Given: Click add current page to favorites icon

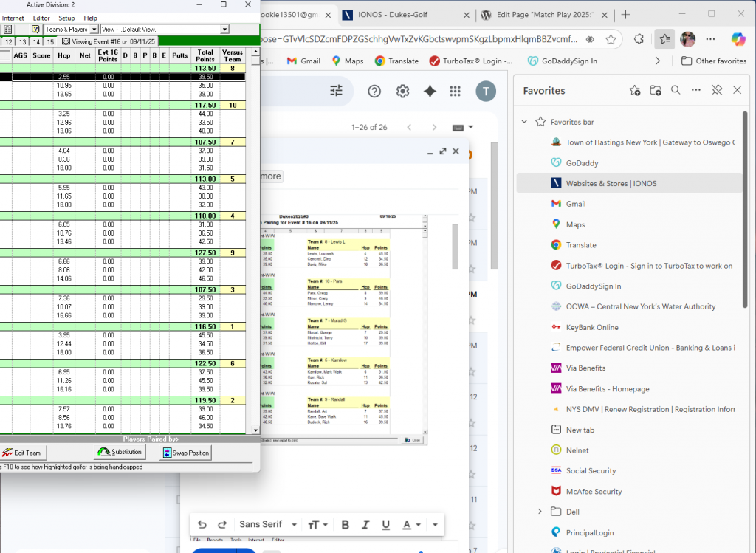Looking at the screenshot, I should point(635,90).
